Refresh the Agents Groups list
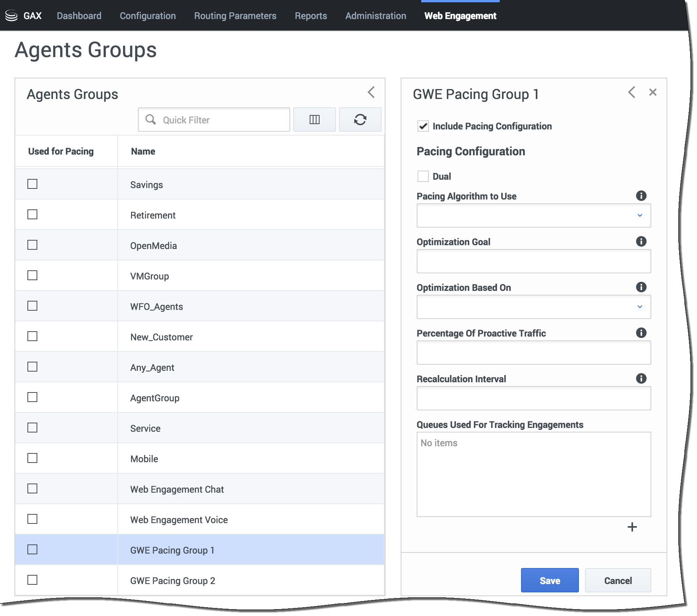 pos(360,120)
